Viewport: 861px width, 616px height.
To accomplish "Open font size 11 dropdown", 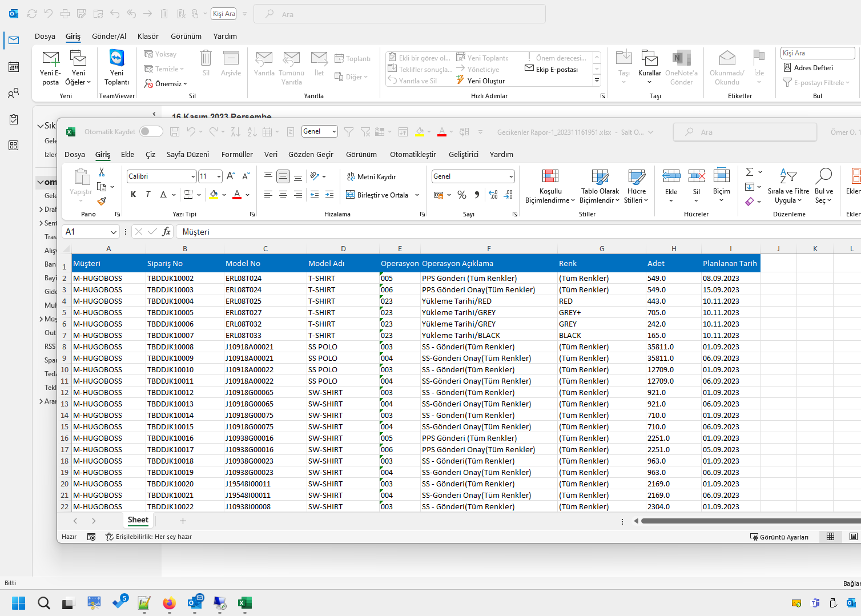I will pos(219,176).
